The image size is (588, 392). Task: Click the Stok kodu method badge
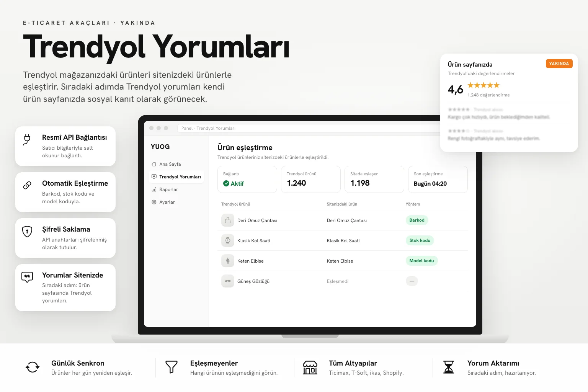coord(420,240)
